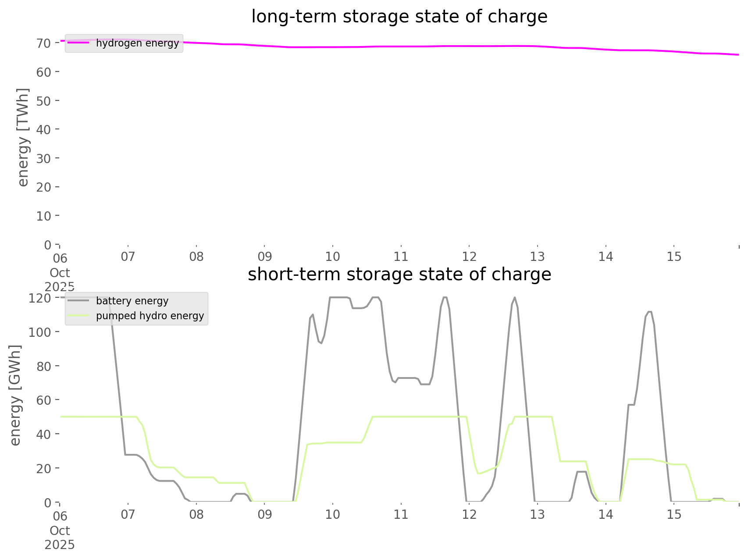Click date tick 07 on the short-term chart

coord(128,514)
